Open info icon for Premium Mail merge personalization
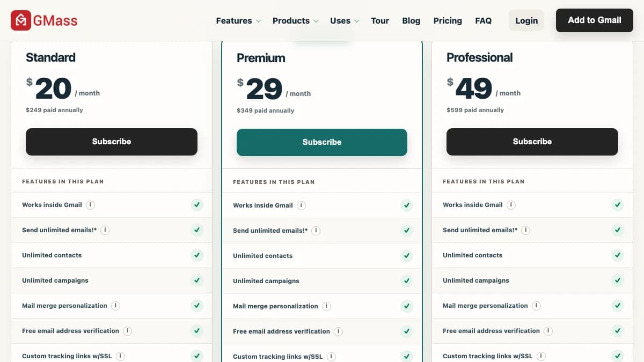 (x=326, y=306)
